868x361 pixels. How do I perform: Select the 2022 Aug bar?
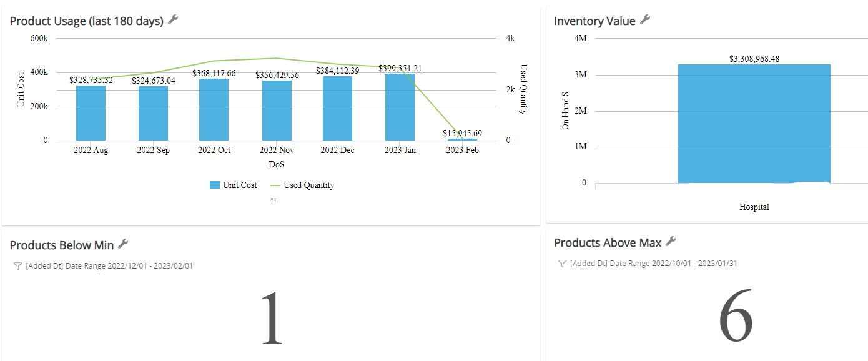pyautogui.click(x=91, y=113)
